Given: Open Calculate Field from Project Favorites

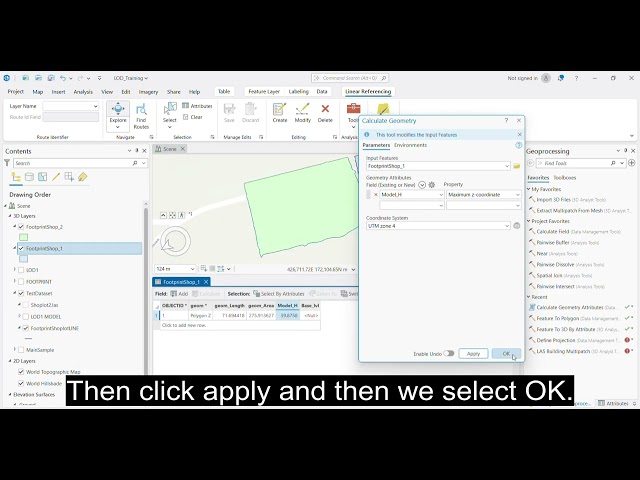Looking at the screenshot, I should pos(553,231).
